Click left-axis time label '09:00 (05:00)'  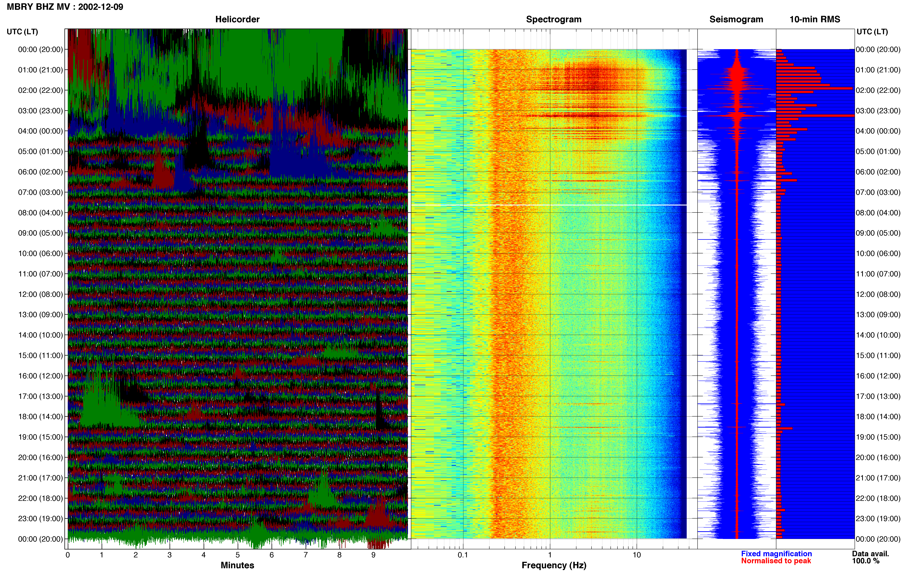point(41,233)
